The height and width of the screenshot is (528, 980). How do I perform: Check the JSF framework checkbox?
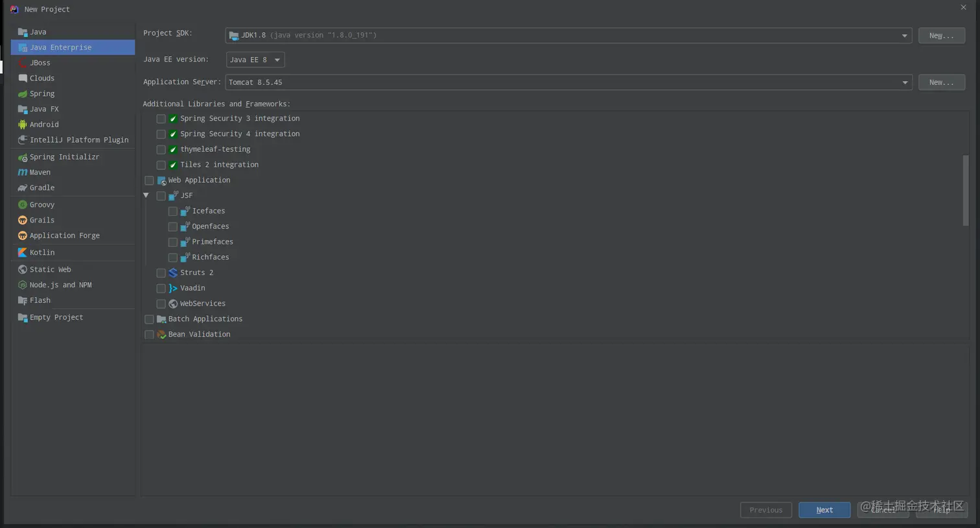click(161, 196)
